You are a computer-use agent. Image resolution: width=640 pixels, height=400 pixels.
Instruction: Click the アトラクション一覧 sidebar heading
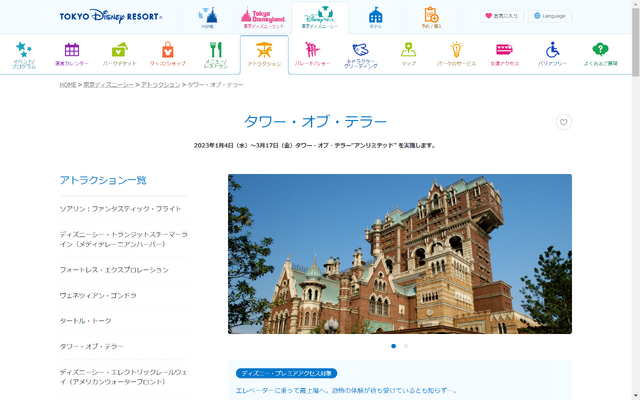pyautogui.click(x=103, y=180)
